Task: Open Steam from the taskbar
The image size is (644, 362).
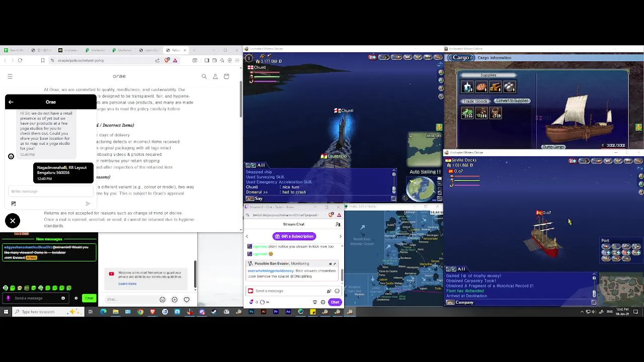Action: [214, 312]
